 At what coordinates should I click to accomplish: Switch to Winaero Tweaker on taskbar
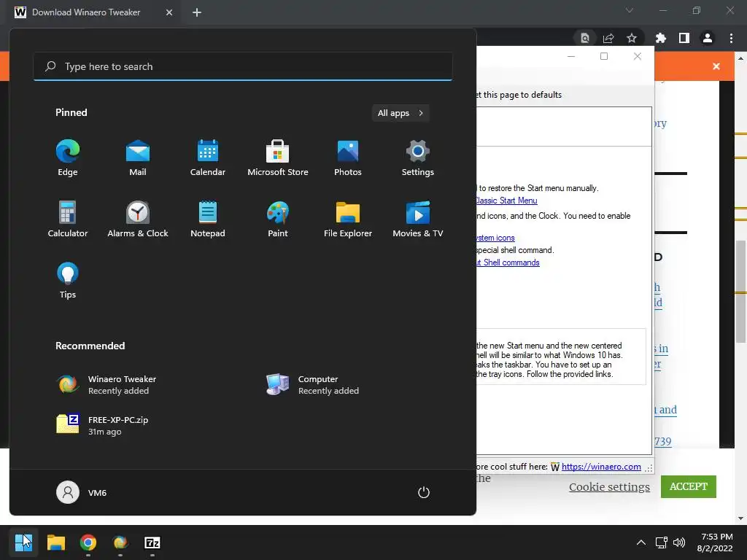point(120,542)
